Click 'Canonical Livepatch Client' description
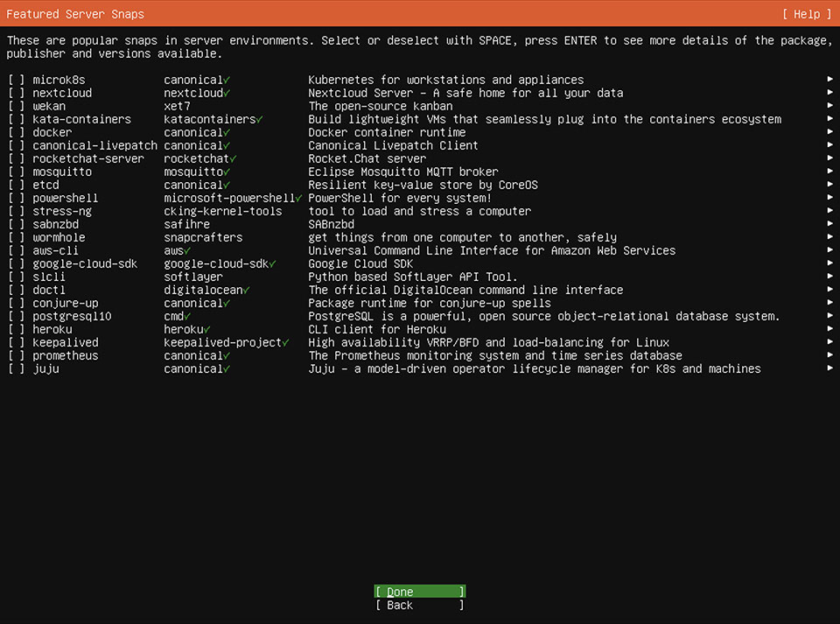Image resolution: width=840 pixels, height=624 pixels. (393, 145)
